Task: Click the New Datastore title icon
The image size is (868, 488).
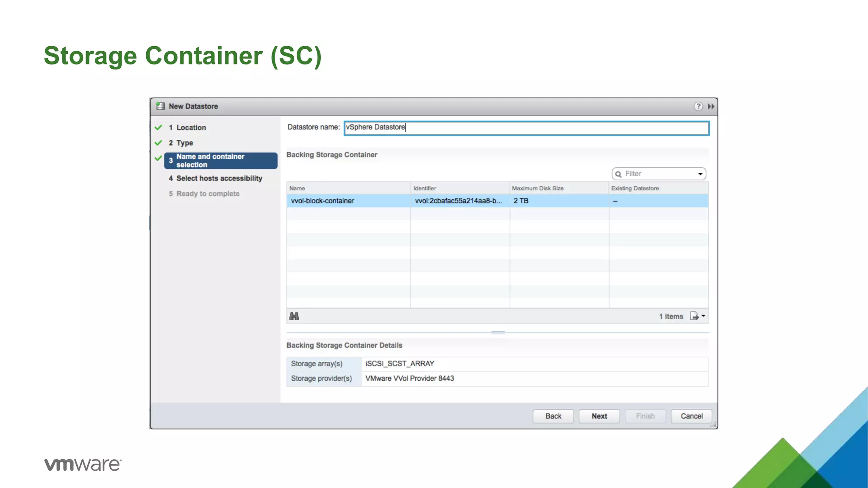Action: point(160,106)
